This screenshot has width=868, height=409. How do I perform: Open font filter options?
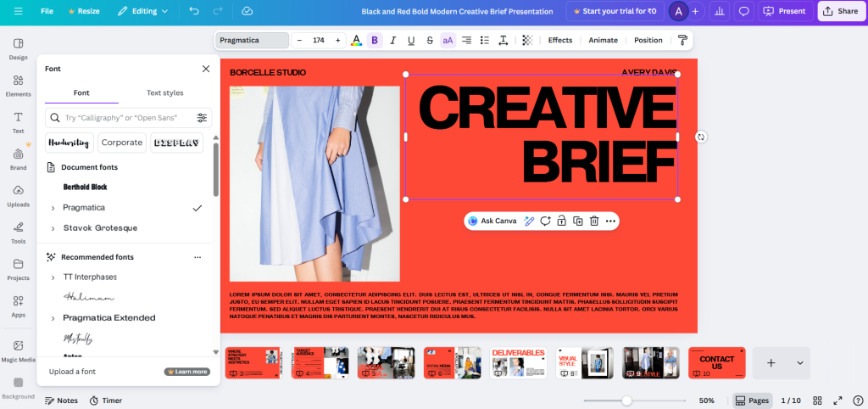202,117
